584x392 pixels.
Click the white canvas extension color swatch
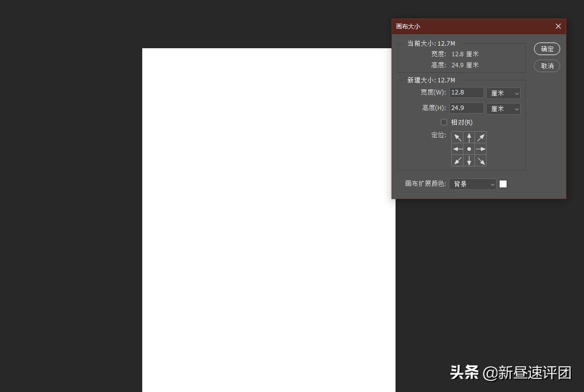[x=503, y=184]
